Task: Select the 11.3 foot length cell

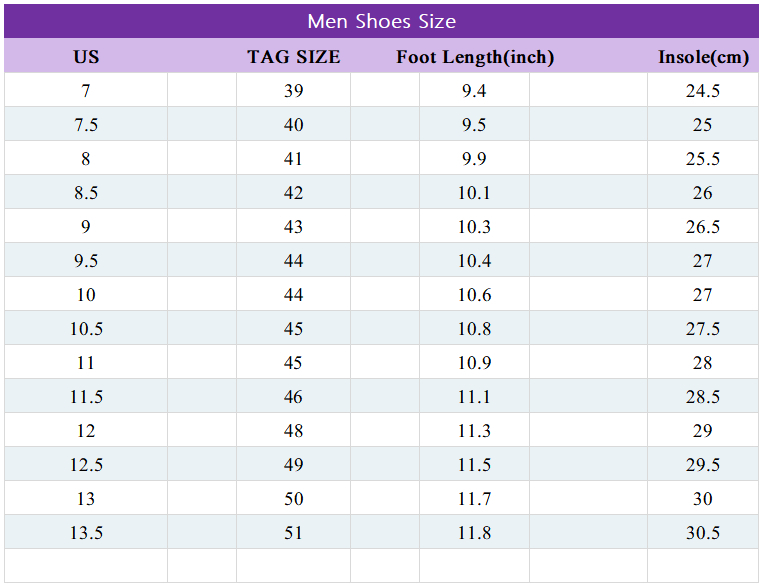Action: (475, 431)
